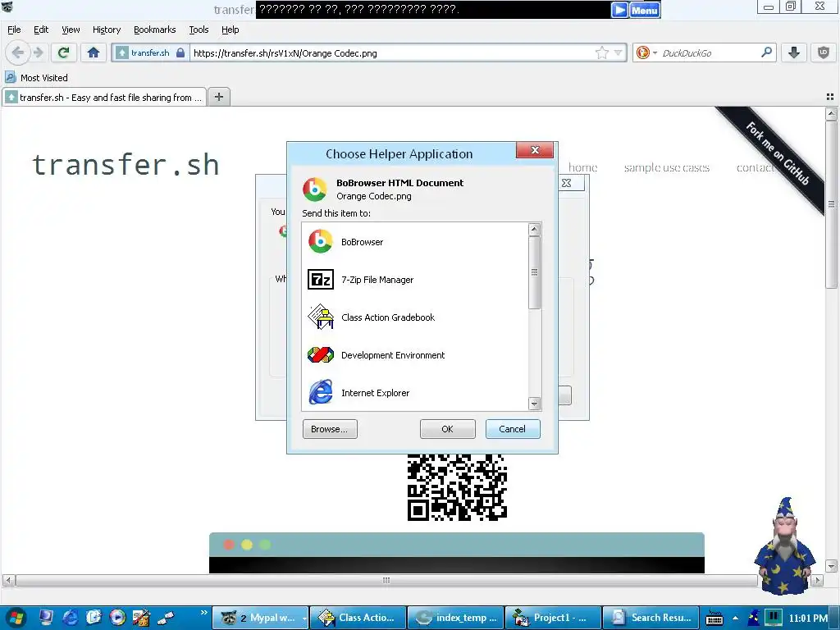Viewport: 840px width, 630px height.
Task: Click Browse... to find another application
Action: (330, 429)
